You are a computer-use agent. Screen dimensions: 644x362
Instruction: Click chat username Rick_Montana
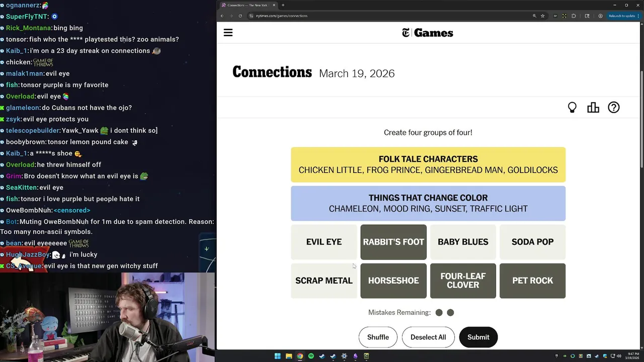click(x=28, y=28)
